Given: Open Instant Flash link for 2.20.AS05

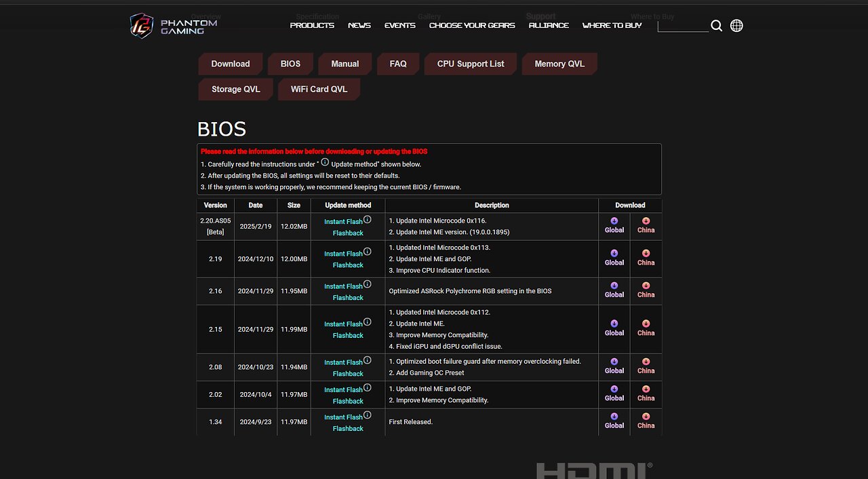Looking at the screenshot, I should (343, 222).
